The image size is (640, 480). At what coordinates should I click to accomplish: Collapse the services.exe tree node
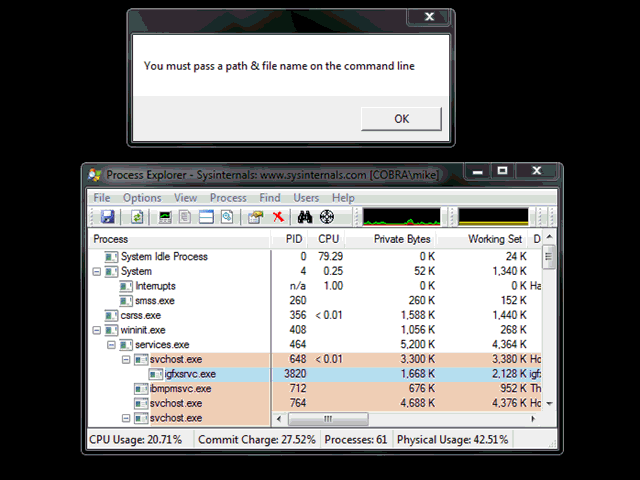pyautogui.click(x=111, y=345)
